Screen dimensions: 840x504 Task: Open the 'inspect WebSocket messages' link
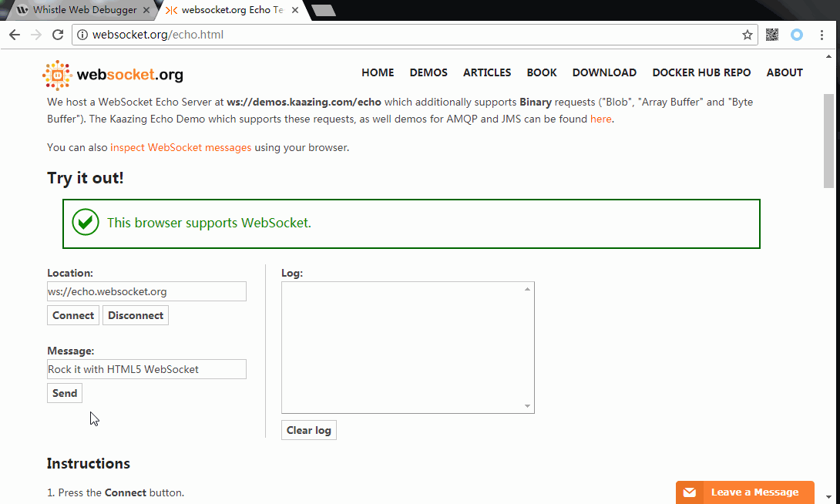[180, 147]
